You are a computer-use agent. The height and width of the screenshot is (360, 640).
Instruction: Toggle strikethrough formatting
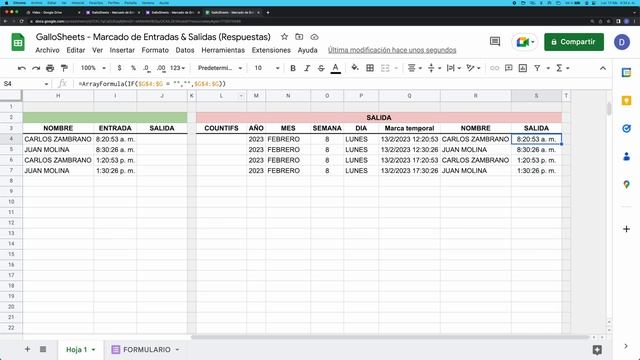pyautogui.click(x=321, y=68)
